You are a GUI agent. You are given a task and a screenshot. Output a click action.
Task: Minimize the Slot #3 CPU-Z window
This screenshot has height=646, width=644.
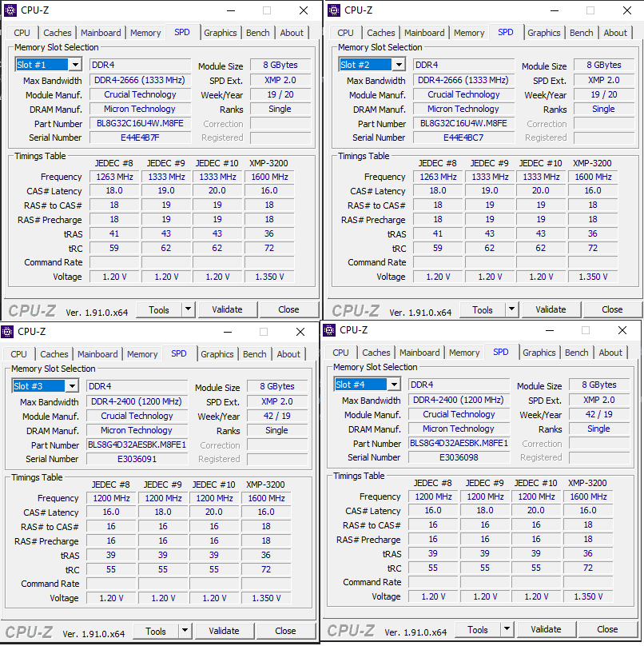[x=228, y=332]
